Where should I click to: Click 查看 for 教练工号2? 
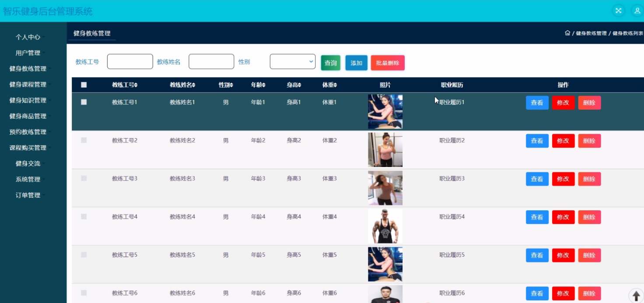[x=537, y=141]
